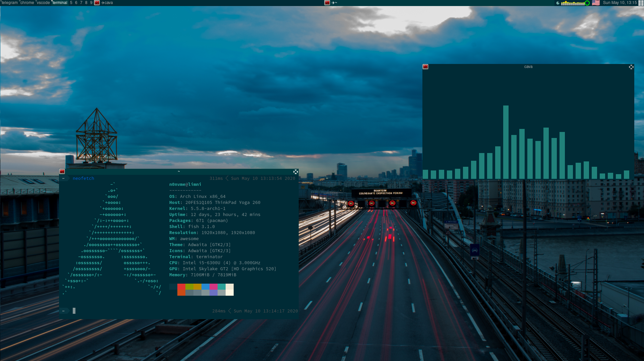This screenshot has width=644, height=361.
Task: Click the red neofetch color swatch
Action: pos(181,287)
